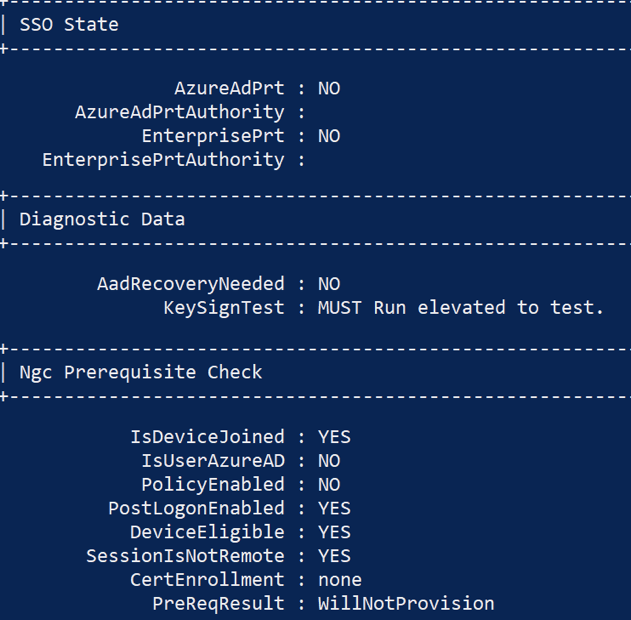This screenshot has width=631, height=620.
Task: Click the IsDeviceJoined YES value
Action: [x=334, y=437]
